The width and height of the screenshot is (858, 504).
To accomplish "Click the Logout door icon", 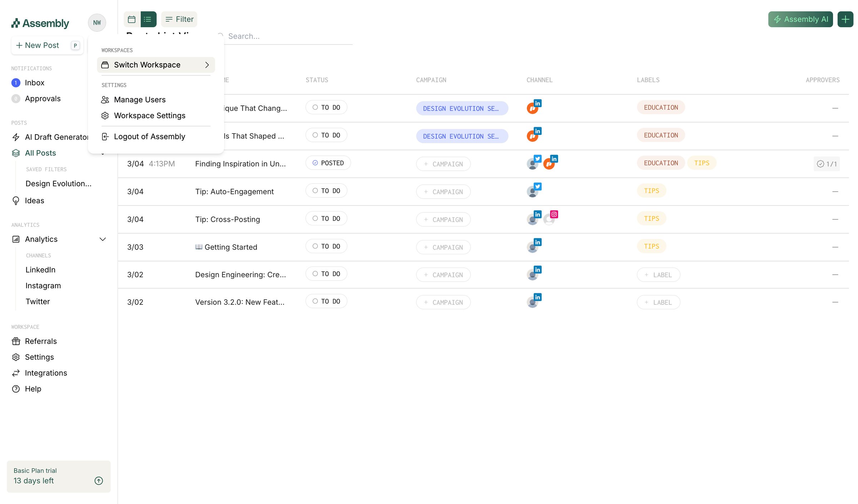I will (x=105, y=137).
